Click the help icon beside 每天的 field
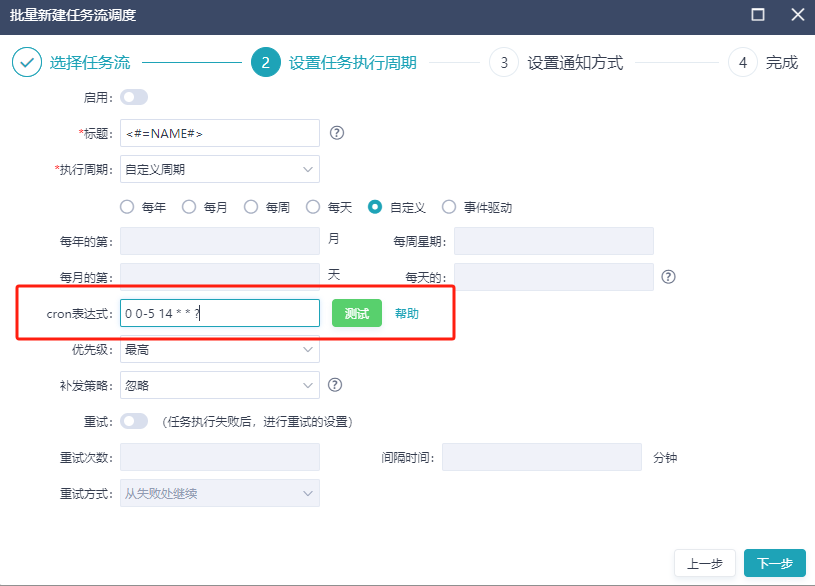Viewport: 815px width, 586px height. click(669, 276)
